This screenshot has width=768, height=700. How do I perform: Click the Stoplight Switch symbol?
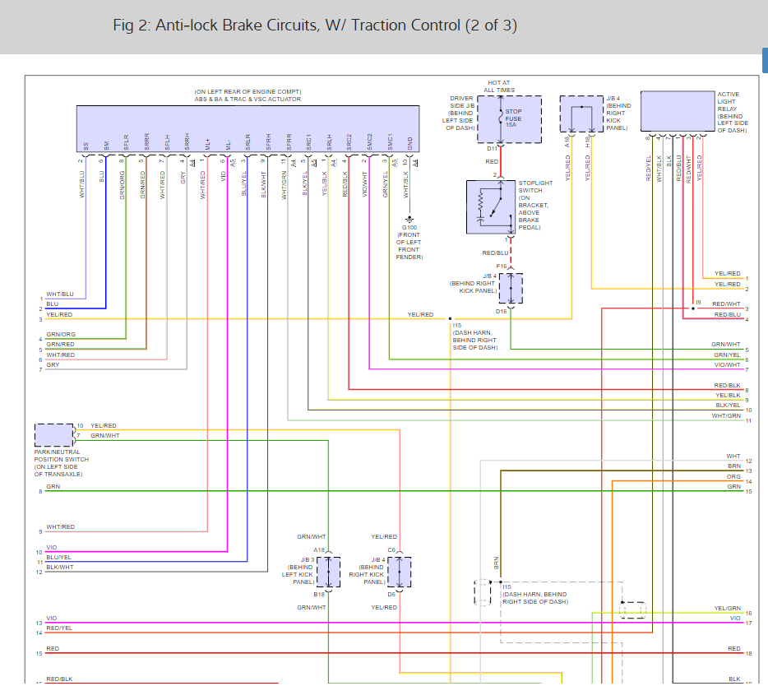pos(491,206)
